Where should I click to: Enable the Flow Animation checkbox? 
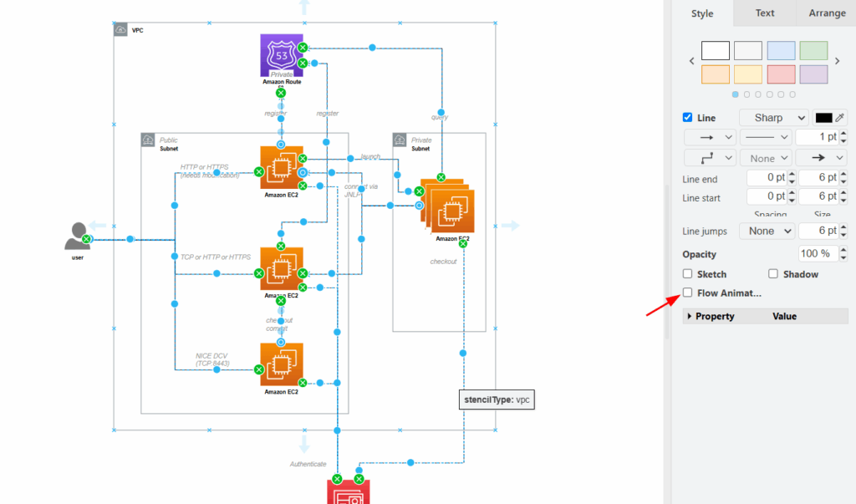686,293
